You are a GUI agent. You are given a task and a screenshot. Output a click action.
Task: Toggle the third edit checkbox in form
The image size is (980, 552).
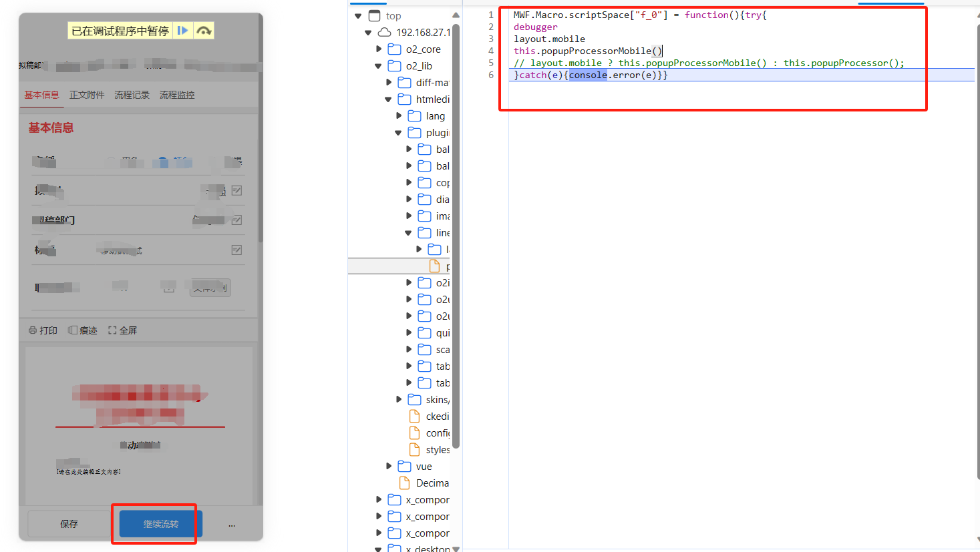coord(236,250)
